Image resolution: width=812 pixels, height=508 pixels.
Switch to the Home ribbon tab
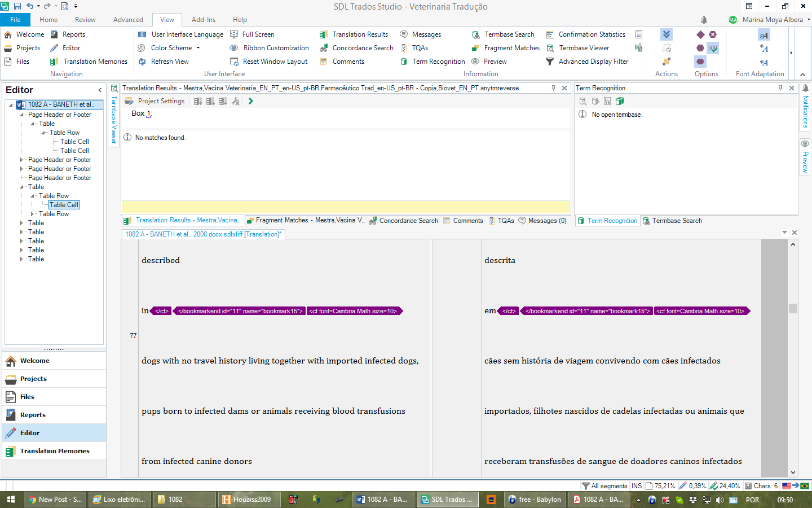click(48, 19)
